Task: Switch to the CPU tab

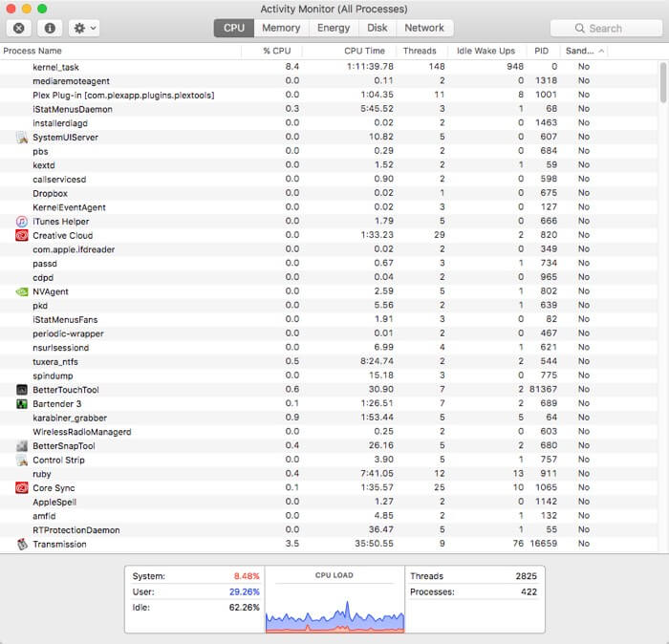Action: (x=234, y=28)
